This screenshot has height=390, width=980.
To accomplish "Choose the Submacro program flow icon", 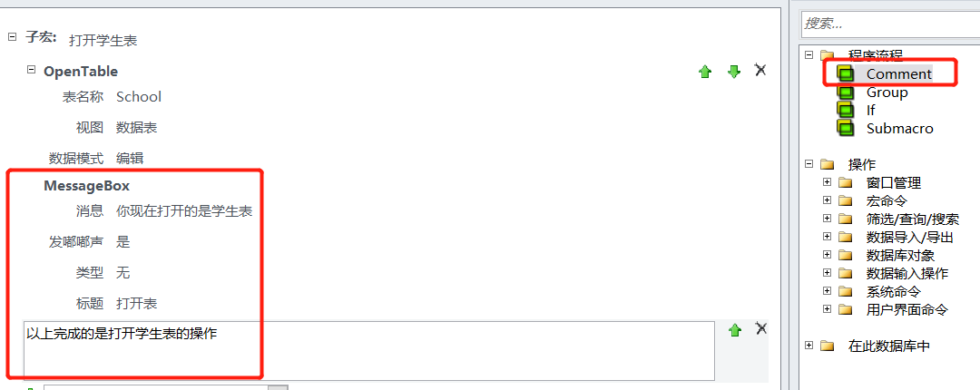I will 846,128.
